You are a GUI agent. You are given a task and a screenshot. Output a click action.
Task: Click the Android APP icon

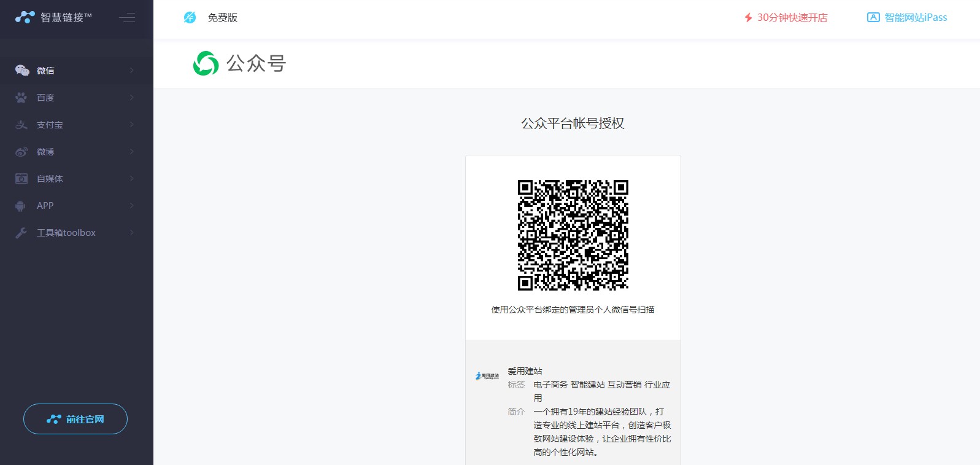(20, 206)
